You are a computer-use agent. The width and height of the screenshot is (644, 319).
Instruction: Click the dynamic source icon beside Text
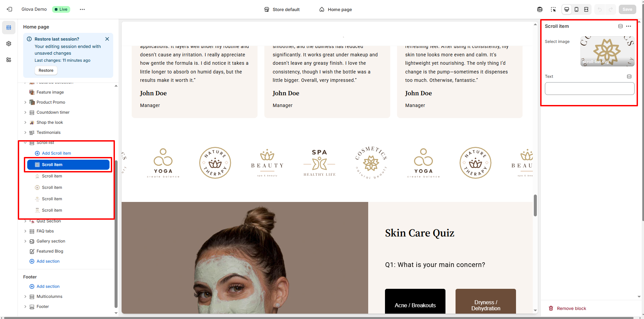click(x=629, y=76)
